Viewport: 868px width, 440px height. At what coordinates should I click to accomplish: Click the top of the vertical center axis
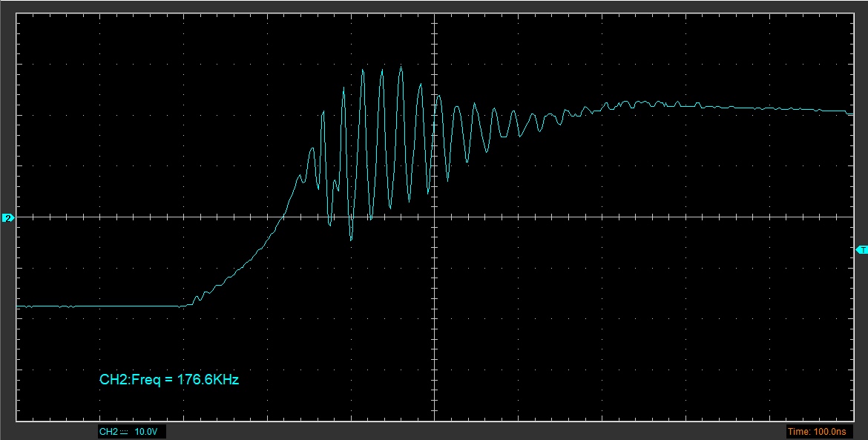(x=434, y=16)
